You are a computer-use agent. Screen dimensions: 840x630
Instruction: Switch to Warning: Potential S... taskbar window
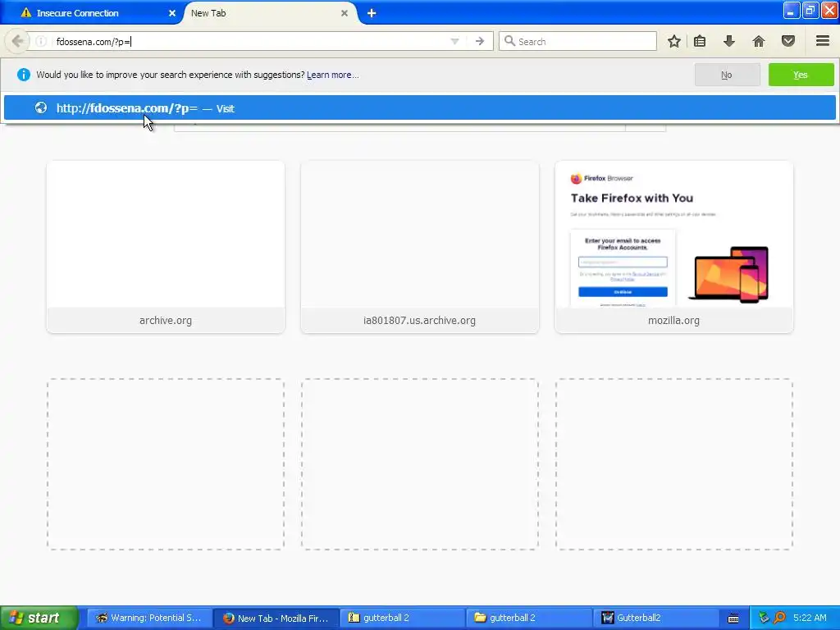coord(149,618)
